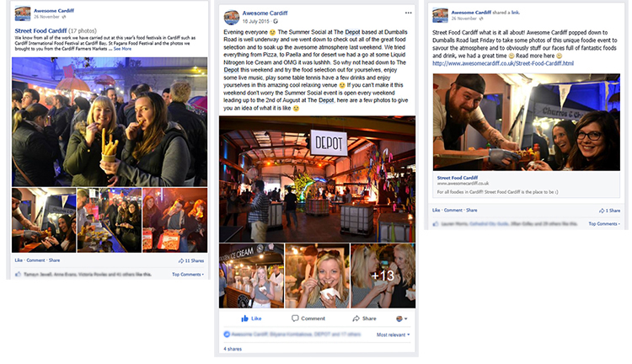Open the DEPOT venue main photo

tap(317, 179)
